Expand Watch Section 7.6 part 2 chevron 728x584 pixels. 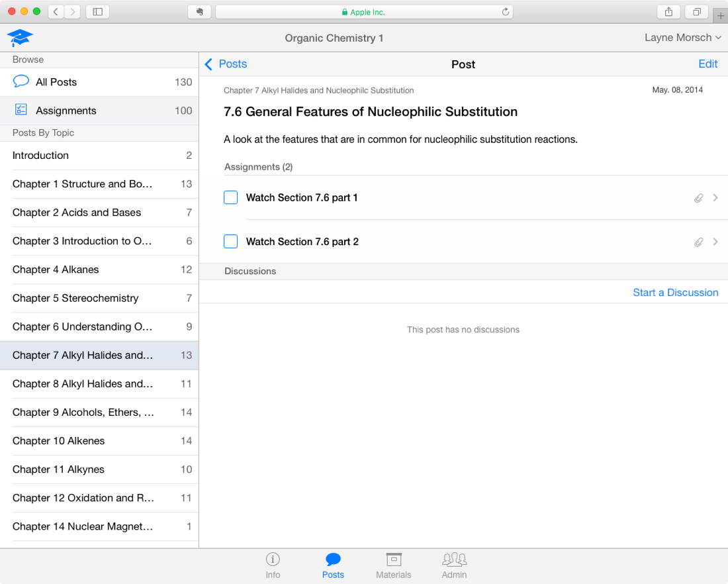[x=715, y=242]
